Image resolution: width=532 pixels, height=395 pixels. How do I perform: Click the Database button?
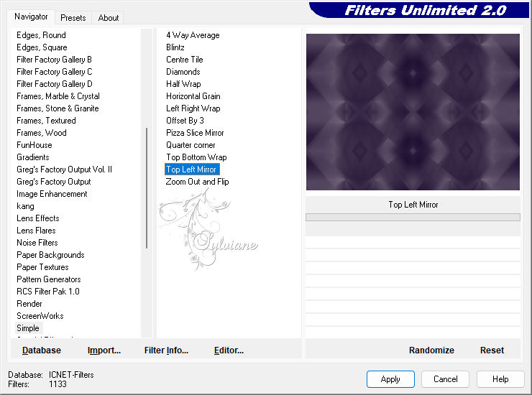click(x=42, y=350)
